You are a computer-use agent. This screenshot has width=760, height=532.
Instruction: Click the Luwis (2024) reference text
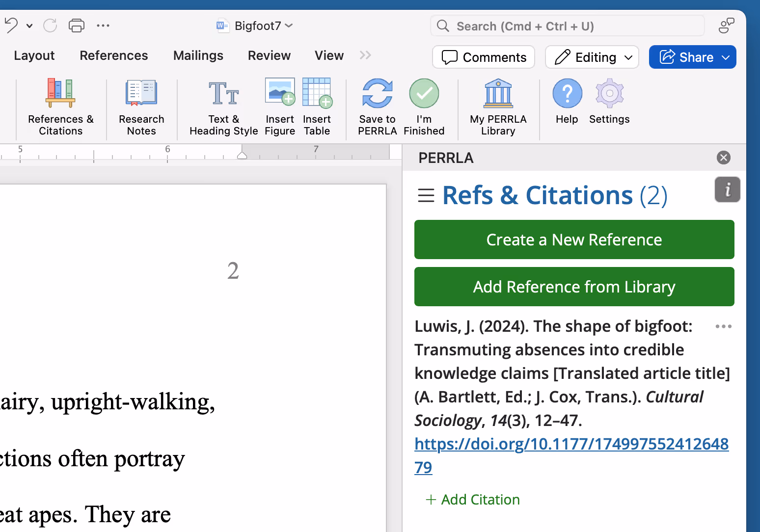[572, 373]
